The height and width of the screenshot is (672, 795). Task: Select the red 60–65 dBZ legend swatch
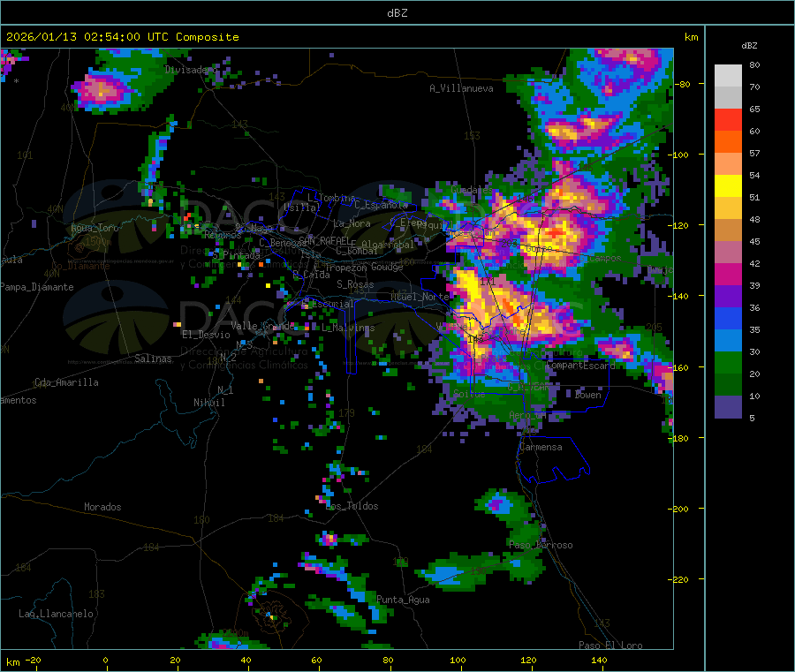(728, 119)
